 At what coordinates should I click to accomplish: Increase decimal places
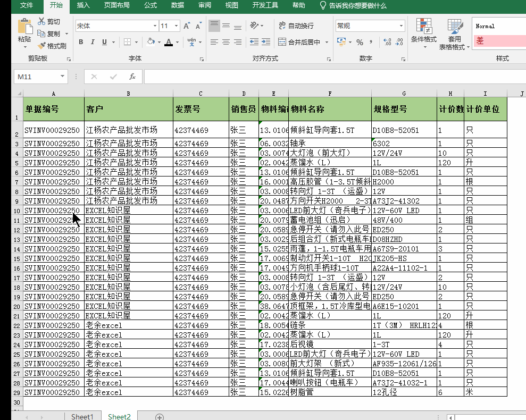pos(388,42)
